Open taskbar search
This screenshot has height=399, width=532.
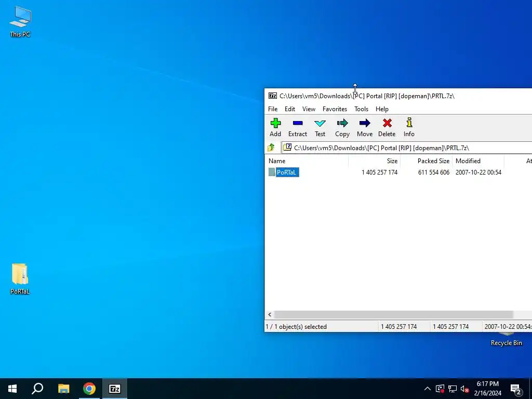point(37,389)
